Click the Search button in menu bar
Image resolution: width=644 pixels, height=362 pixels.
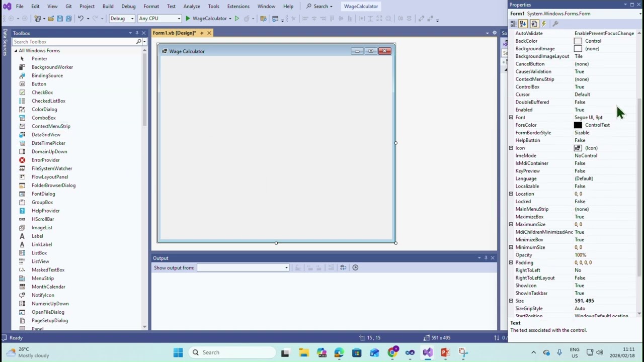[x=319, y=7]
